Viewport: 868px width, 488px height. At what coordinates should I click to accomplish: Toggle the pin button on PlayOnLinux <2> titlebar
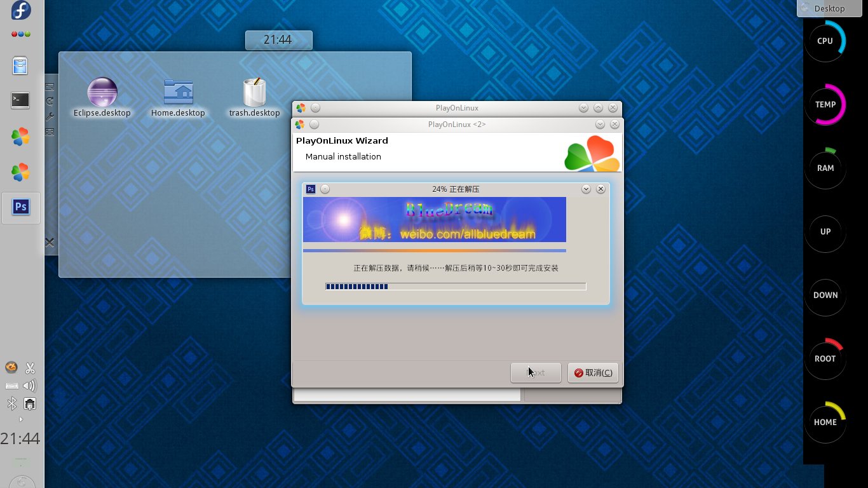(x=314, y=125)
